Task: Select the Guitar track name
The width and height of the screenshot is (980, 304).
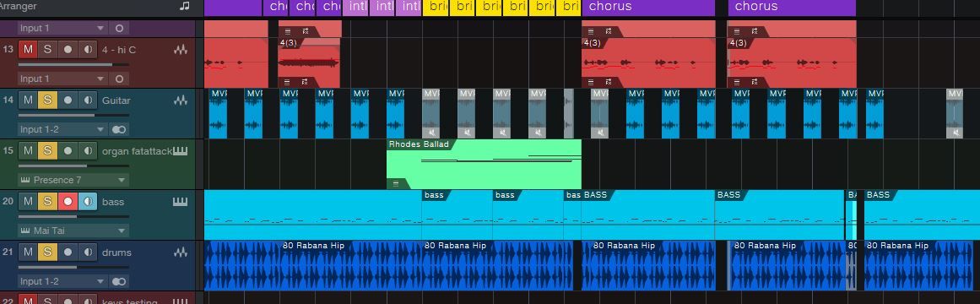Action: [116, 100]
